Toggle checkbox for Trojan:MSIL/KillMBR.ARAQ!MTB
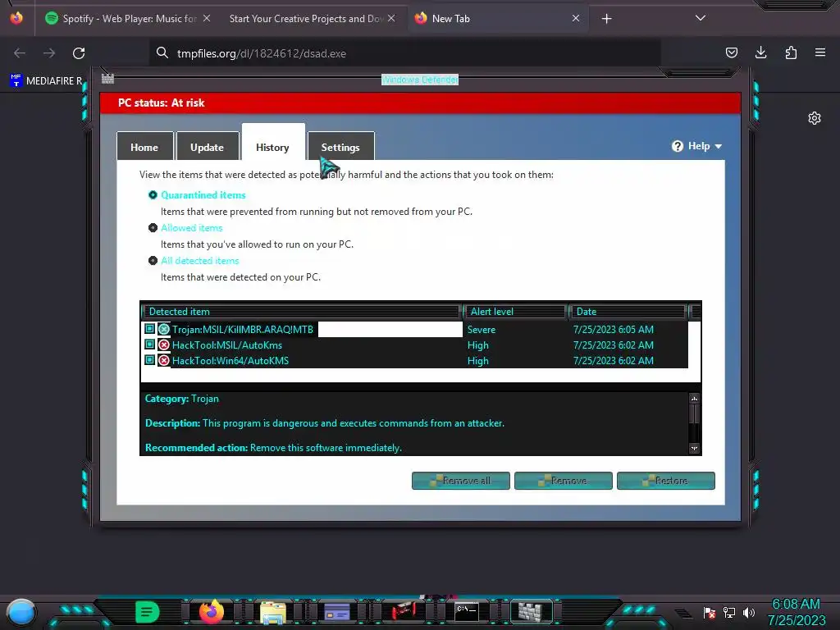The image size is (840, 630). 149,328
